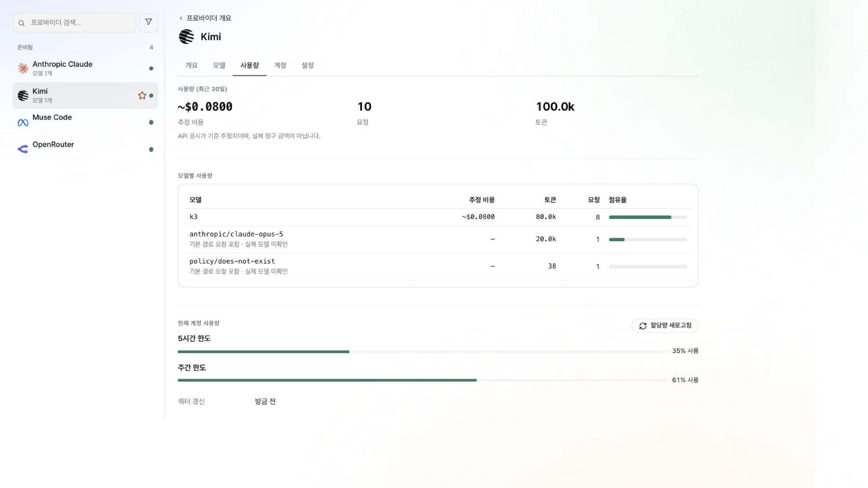Click the 할당량 새로고침 button
Viewport: 868px width, 488px height.
665,326
